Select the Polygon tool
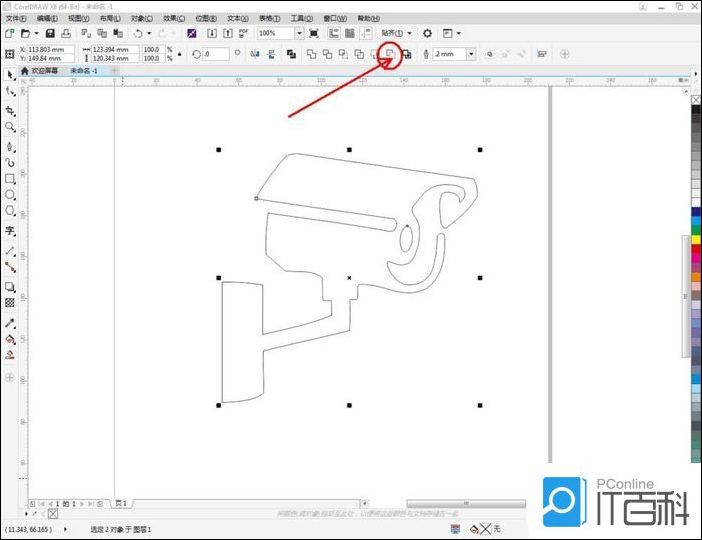The height and width of the screenshot is (540, 702). [x=10, y=210]
